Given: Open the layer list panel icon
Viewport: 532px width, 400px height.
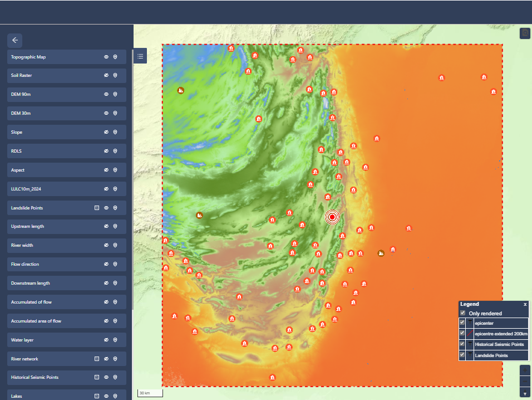Looking at the screenshot, I should click(x=140, y=56).
